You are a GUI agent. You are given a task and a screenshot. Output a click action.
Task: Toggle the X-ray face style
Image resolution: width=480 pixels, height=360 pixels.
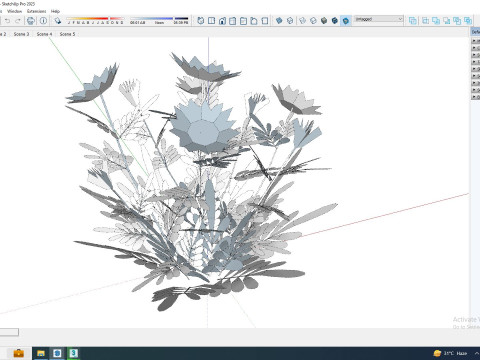coord(279,21)
